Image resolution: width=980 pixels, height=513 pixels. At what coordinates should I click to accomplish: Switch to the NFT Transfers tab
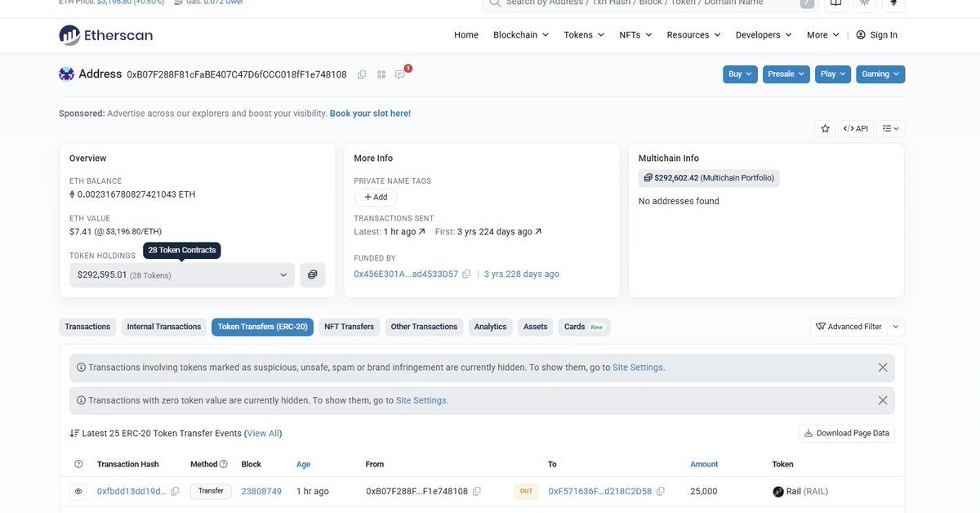pyautogui.click(x=349, y=326)
